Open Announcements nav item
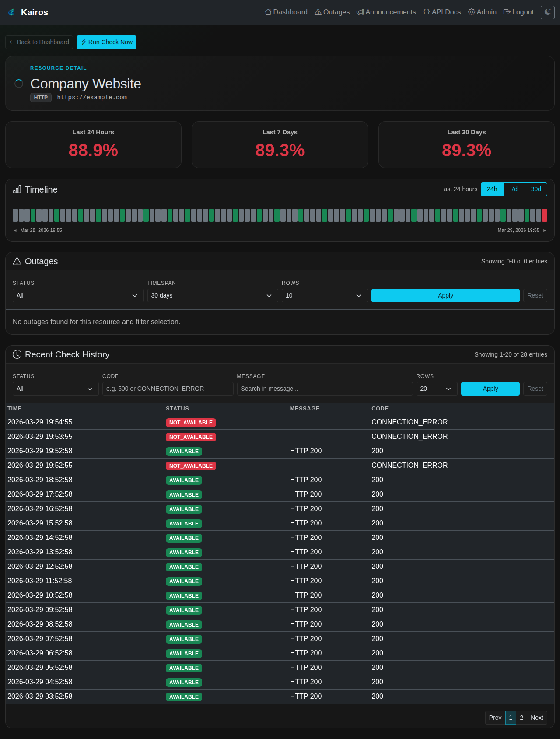This screenshot has height=739, width=560. click(386, 12)
